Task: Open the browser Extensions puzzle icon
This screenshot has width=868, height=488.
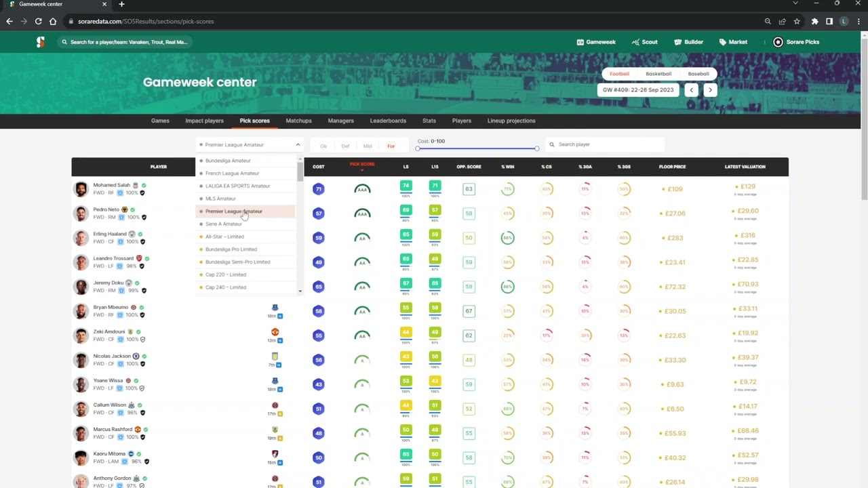Action: pos(814,21)
